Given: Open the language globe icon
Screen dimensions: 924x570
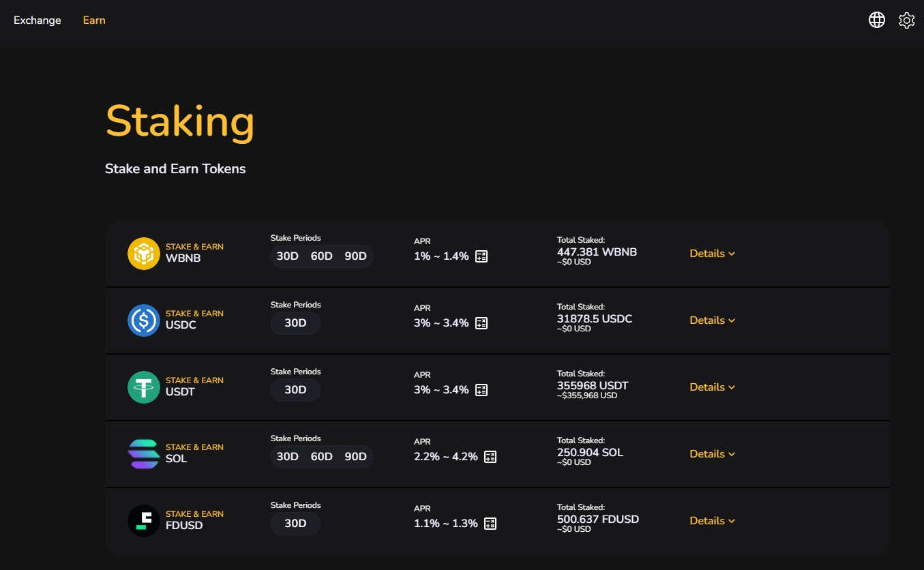Looking at the screenshot, I should 876,20.
